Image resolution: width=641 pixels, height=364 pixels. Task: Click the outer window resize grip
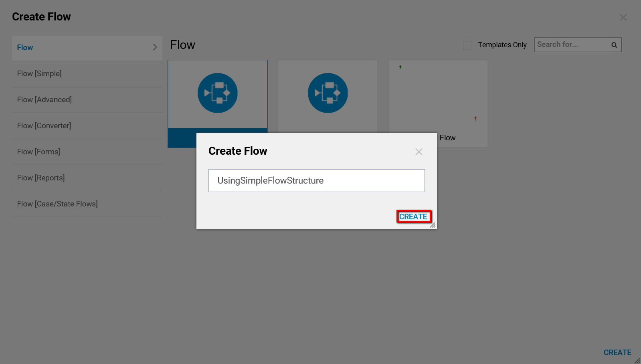tap(637, 361)
